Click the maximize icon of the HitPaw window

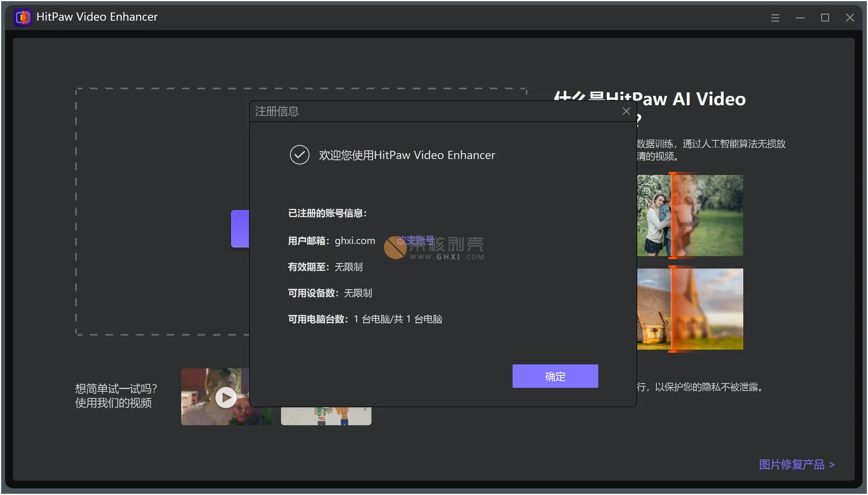click(x=825, y=18)
